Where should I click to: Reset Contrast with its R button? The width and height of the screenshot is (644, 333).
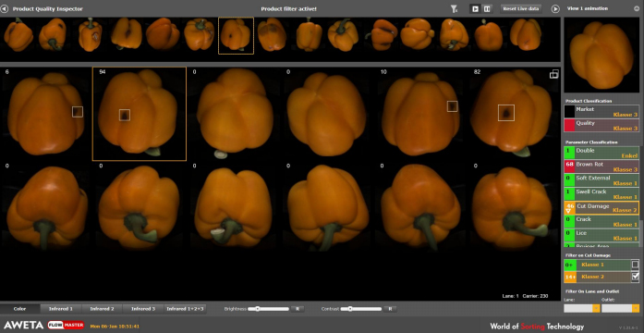pyautogui.click(x=390, y=309)
